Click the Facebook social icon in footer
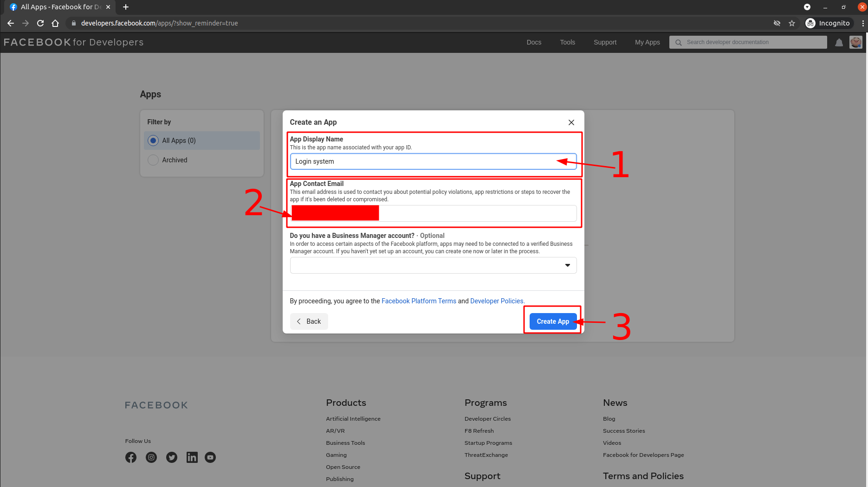Screen dimensions: 868x487 [131, 457]
